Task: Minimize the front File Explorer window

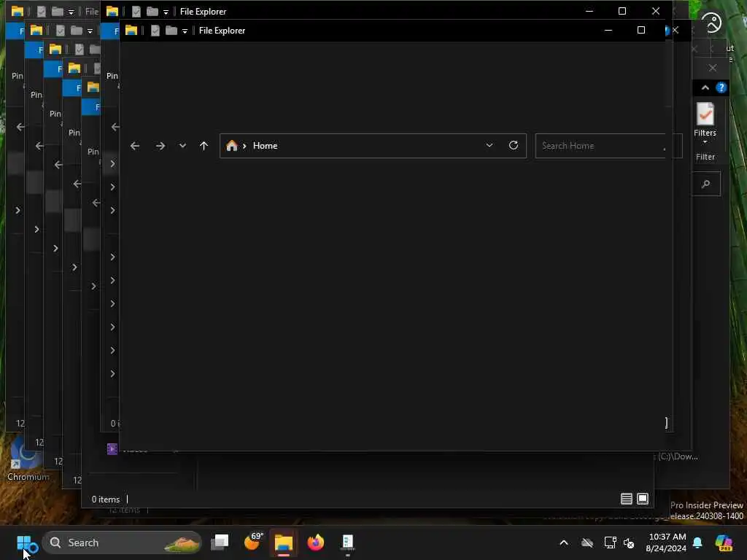Action: (608, 30)
